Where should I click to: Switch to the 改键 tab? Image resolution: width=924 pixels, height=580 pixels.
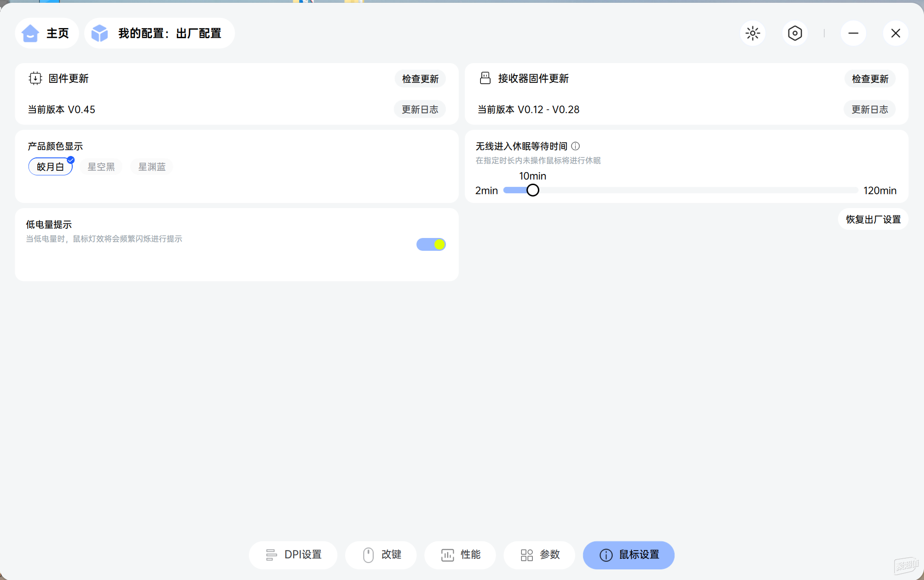(381, 555)
